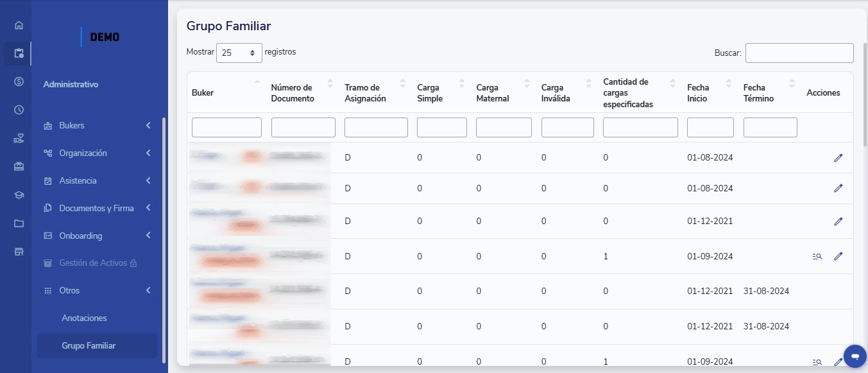Click the home icon in the left rail
Viewport: 868px width, 373px height.
pos(19,26)
